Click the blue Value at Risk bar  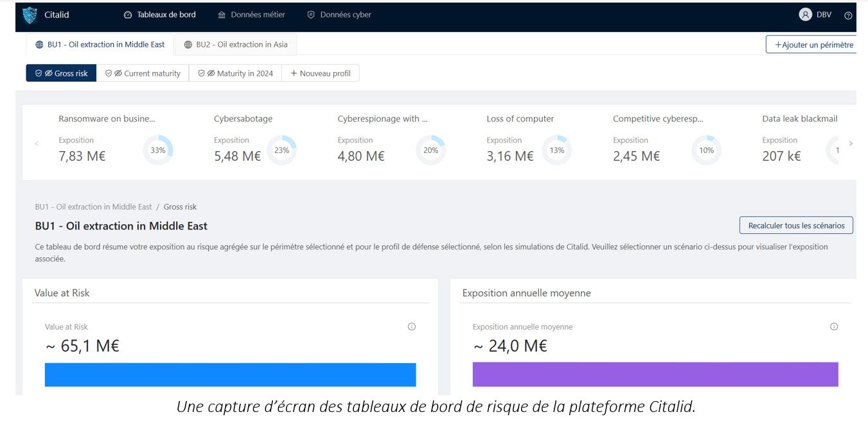coord(230,375)
